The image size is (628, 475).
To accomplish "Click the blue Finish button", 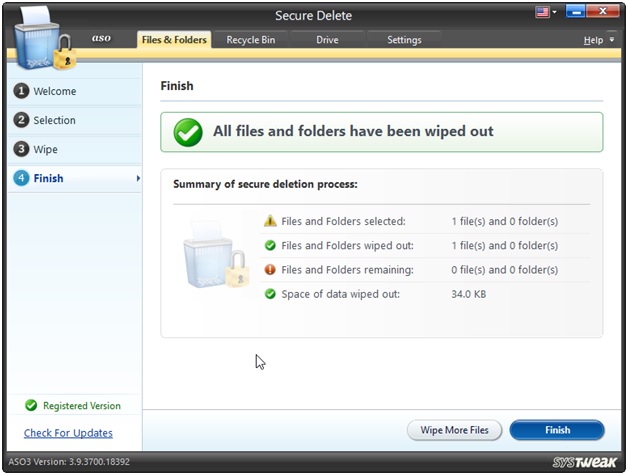I will point(557,430).
